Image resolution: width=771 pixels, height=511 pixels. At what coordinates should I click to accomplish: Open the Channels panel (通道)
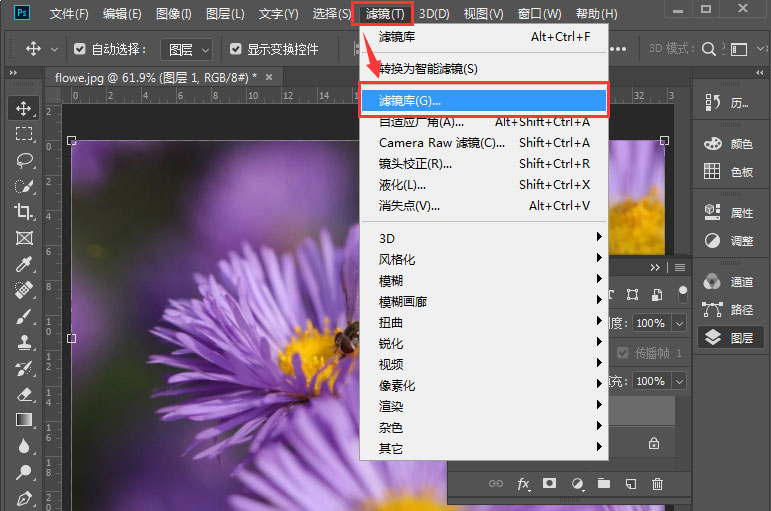coord(728,282)
